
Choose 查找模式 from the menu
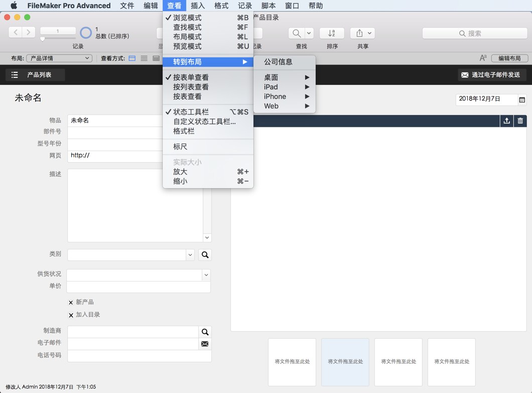(208, 27)
